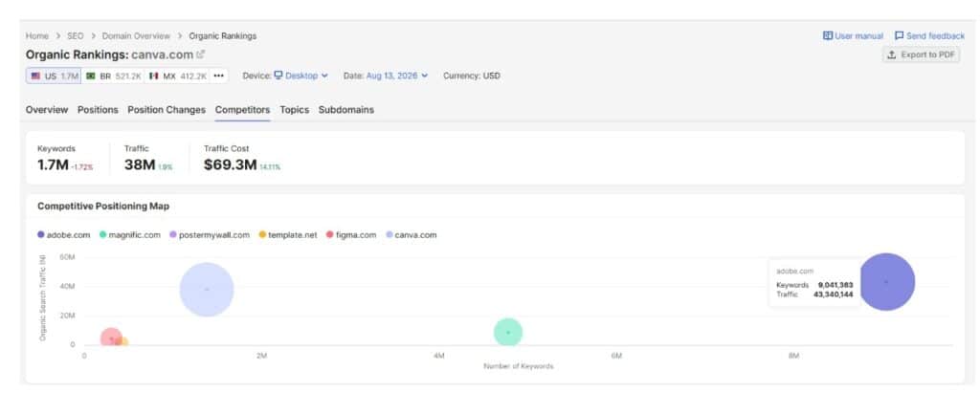Open canva.com external link icon
This screenshot has width=980, height=393.
click(201, 55)
